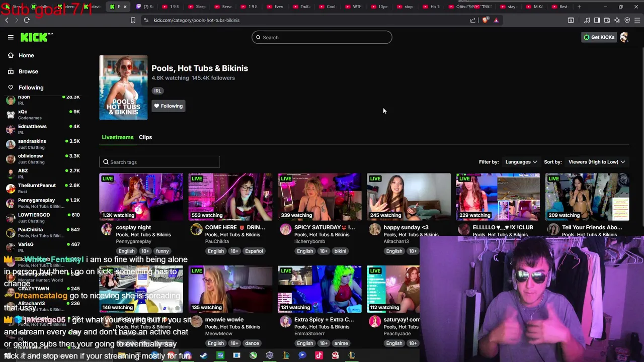This screenshot has height=362, width=644.
Task: Open the Brave Wallet icon
Action: point(607,20)
